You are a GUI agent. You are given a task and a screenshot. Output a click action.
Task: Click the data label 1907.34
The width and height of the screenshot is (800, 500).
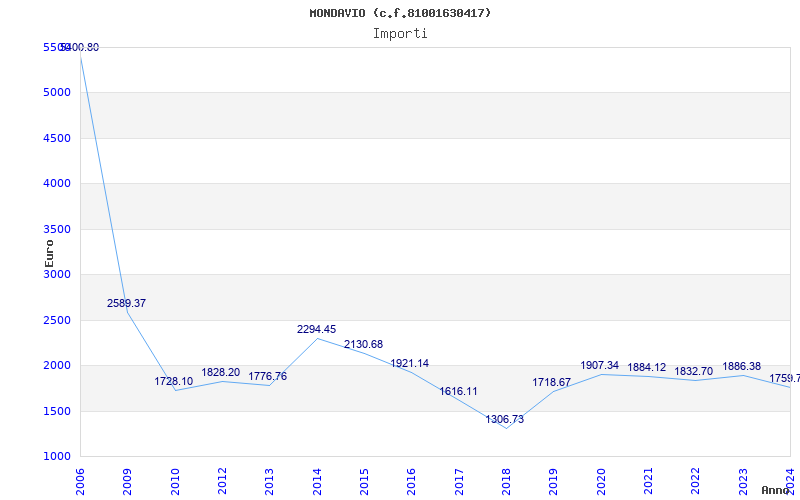599,365
